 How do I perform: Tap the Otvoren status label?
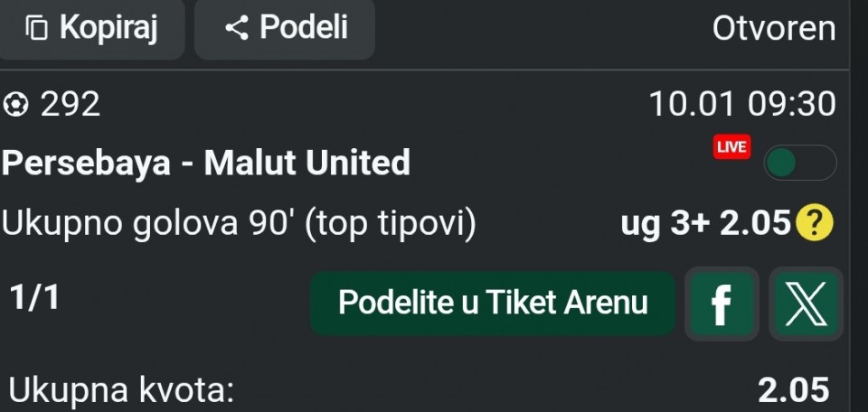tap(774, 29)
